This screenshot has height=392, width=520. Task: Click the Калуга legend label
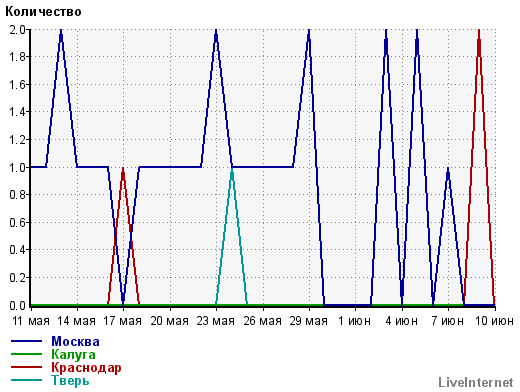[x=73, y=354]
